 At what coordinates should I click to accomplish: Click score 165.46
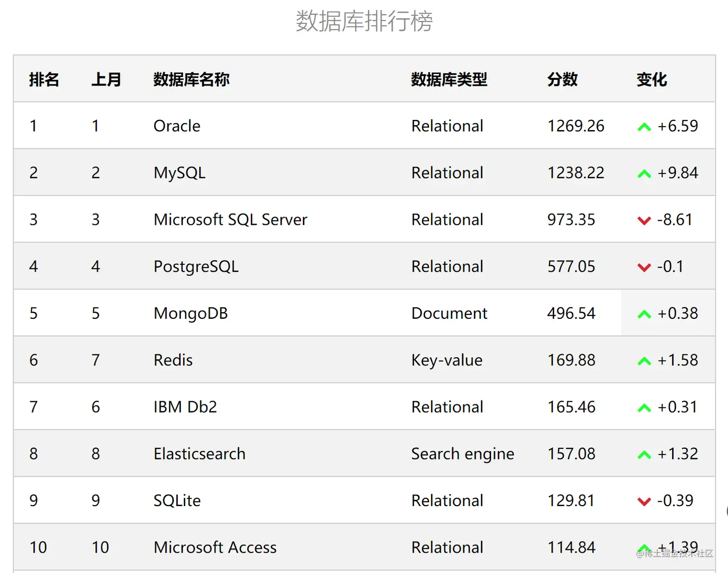pos(571,407)
